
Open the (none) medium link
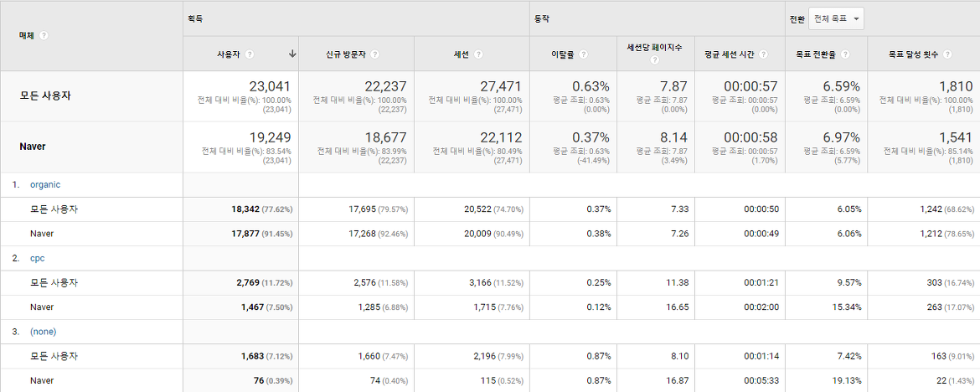tap(43, 332)
